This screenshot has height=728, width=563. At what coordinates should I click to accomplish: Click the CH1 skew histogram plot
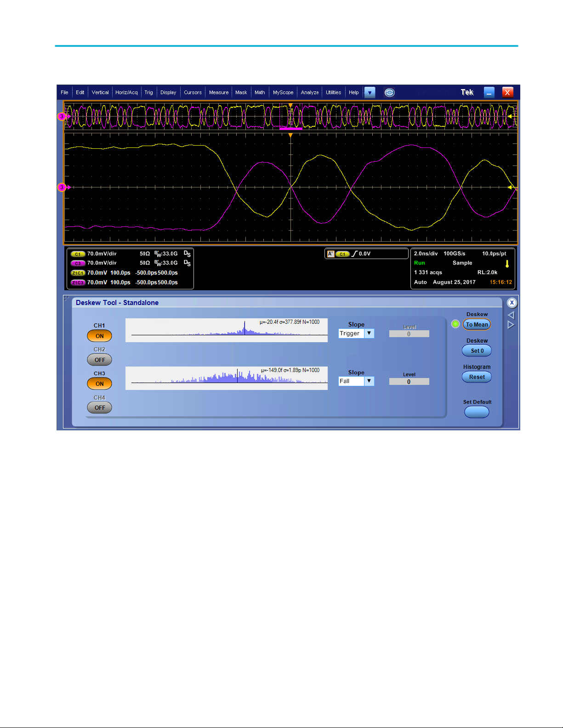227,330
